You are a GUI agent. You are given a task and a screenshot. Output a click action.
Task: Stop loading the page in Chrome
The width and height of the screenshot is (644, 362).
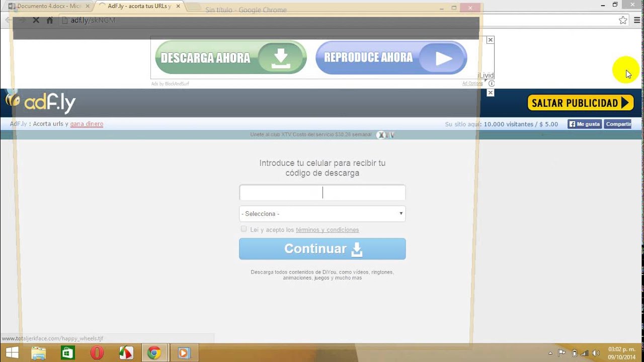click(36, 20)
